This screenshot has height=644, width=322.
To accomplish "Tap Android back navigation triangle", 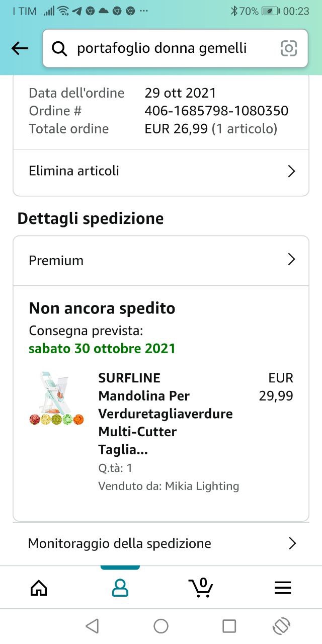I will tap(92, 626).
